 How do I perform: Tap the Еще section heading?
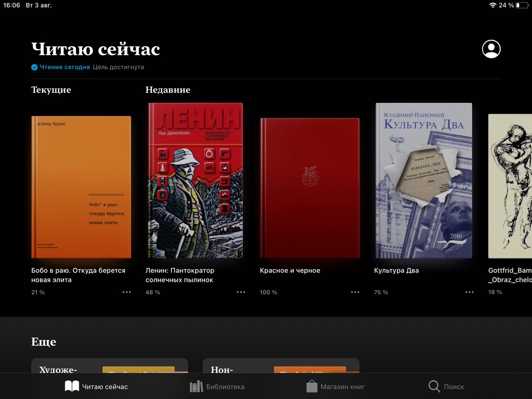(x=44, y=342)
